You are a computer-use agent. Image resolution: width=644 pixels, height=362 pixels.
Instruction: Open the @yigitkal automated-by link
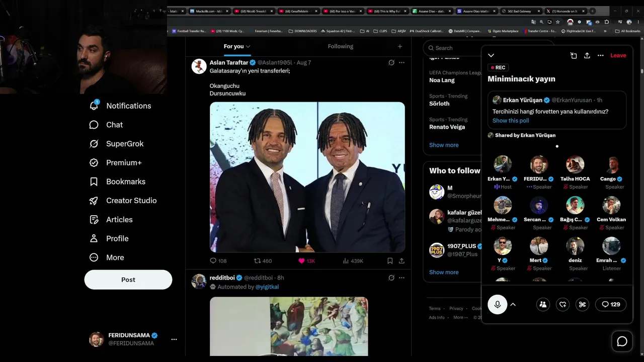[267, 287]
